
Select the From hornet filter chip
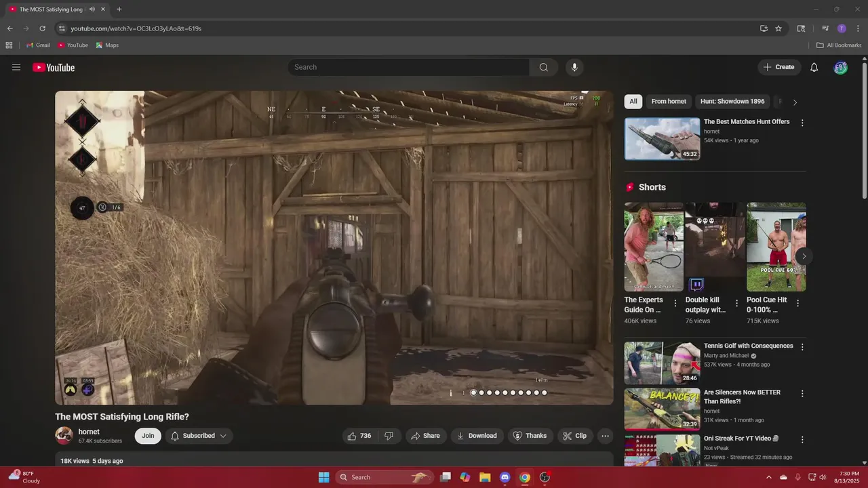coord(669,102)
